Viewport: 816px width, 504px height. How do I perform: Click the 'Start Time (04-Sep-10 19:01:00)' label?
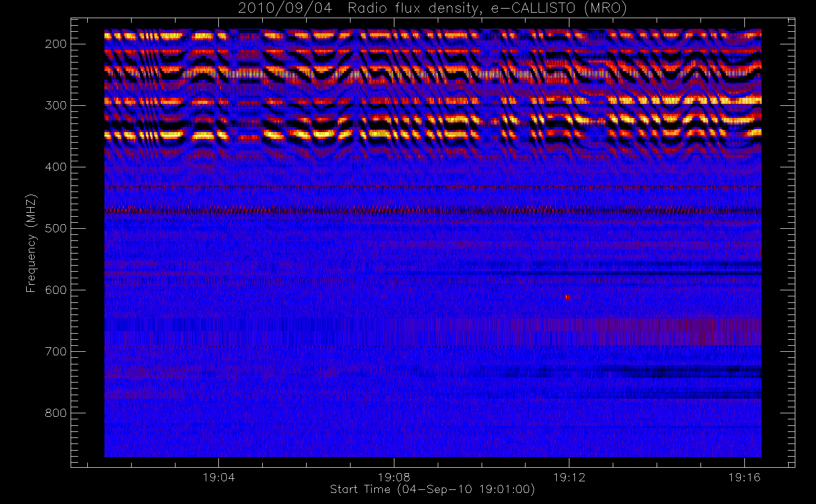point(432,489)
